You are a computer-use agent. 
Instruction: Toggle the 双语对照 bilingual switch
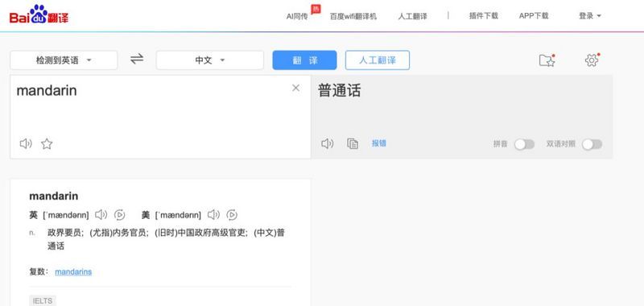[592, 144]
